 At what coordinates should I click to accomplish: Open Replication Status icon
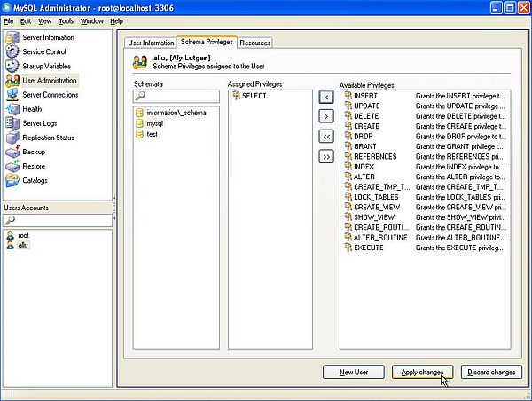[12, 138]
